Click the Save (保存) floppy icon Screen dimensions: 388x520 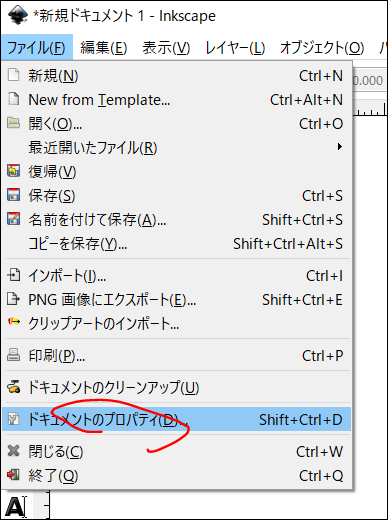tap(13, 195)
